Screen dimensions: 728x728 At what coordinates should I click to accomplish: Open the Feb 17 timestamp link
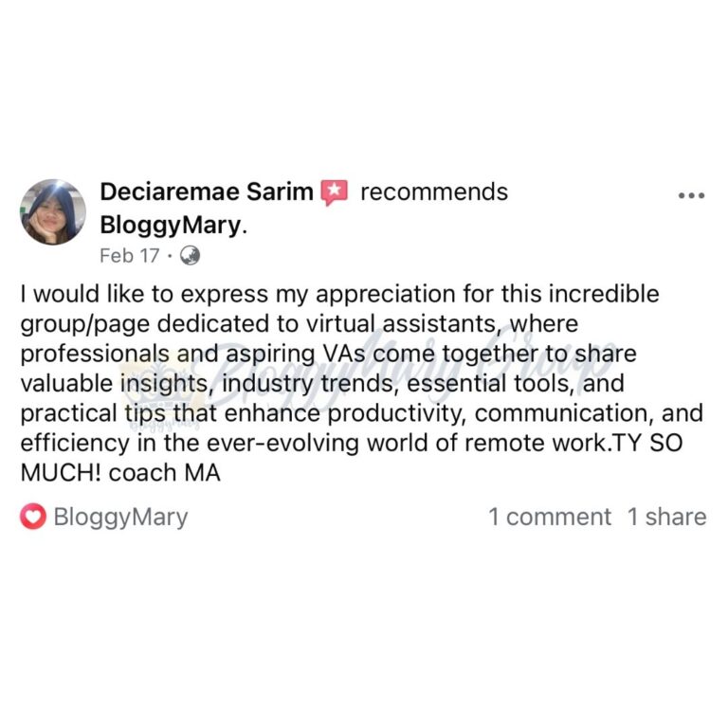[x=130, y=256]
